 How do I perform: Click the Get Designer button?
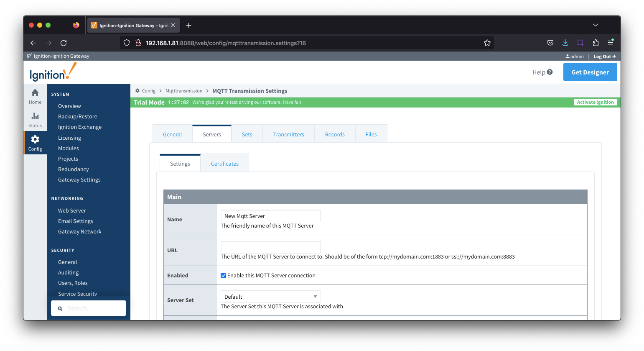click(x=590, y=72)
